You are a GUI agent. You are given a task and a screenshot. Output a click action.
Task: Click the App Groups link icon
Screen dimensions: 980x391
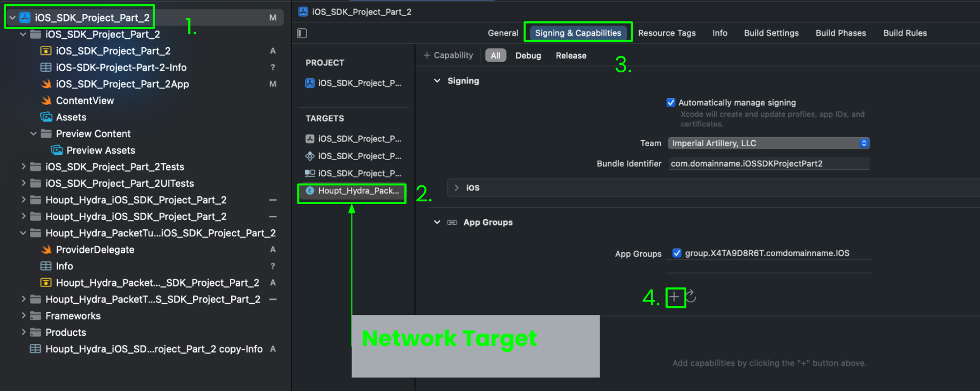coord(452,222)
